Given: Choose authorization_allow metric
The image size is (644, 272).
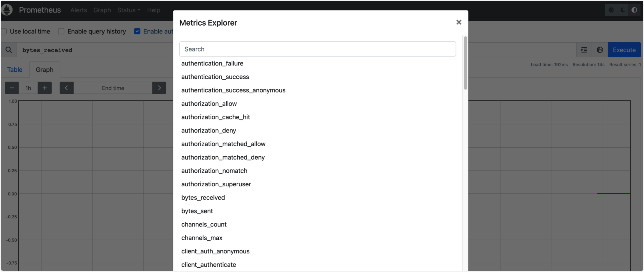Looking at the screenshot, I should 209,103.
